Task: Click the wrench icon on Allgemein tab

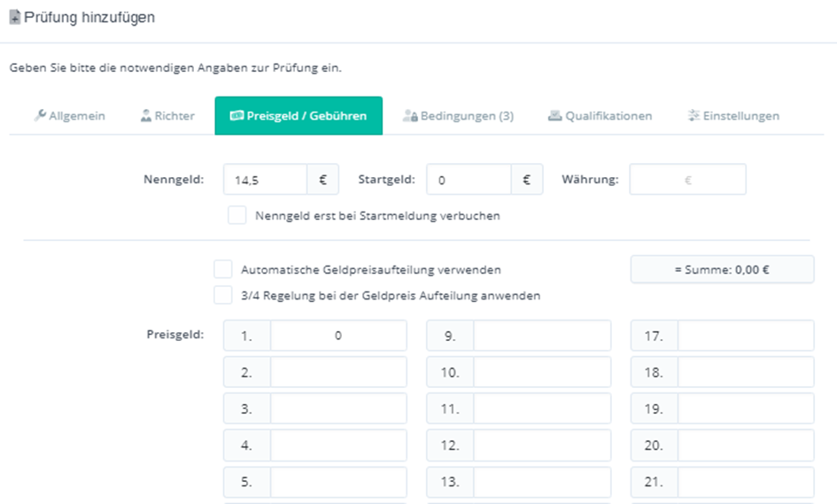Action: (40, 115)
